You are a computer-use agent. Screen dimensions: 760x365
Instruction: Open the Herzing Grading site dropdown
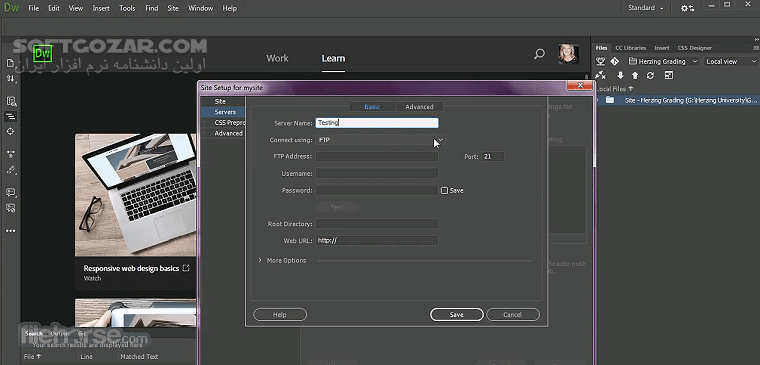click(x=663, y=62)
